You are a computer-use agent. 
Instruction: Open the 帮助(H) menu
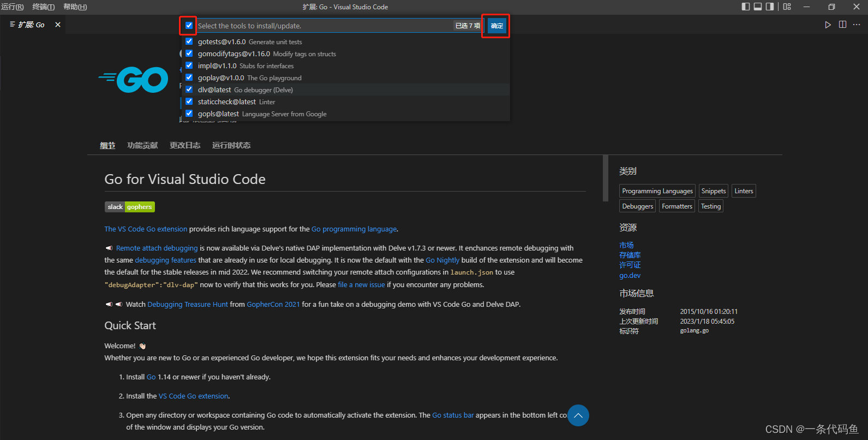coord(75,7)
